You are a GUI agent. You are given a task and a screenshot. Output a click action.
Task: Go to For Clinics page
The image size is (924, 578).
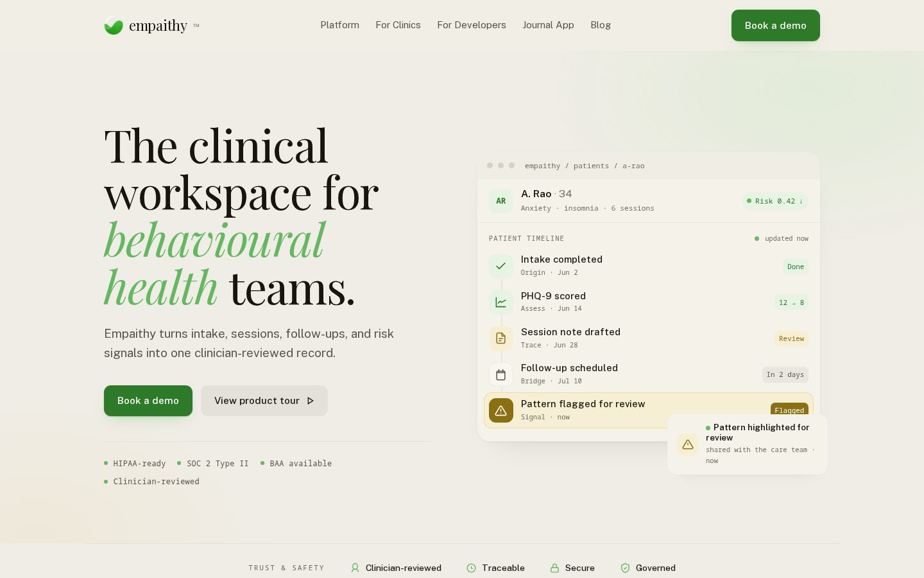click(x=398, y=25)
